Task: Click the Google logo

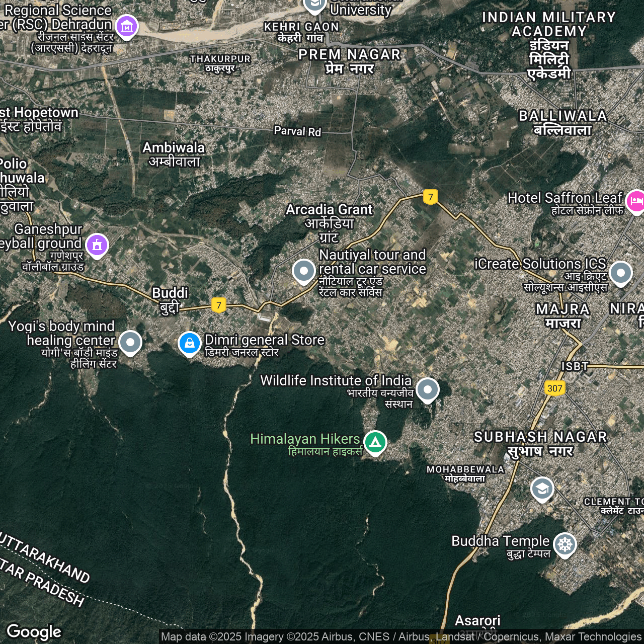Action: coord(34,631)
